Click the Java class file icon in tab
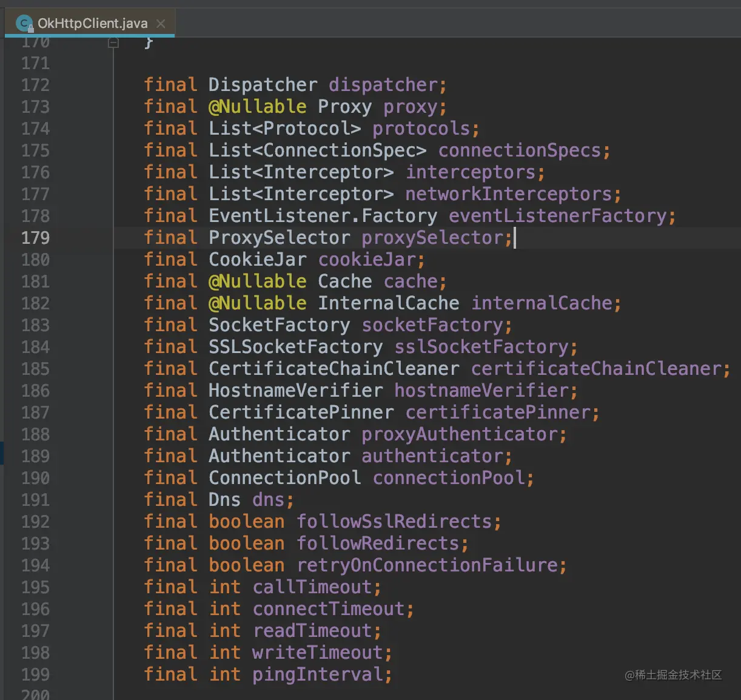This screenshot has width=741, height=700. click(24, 24)
